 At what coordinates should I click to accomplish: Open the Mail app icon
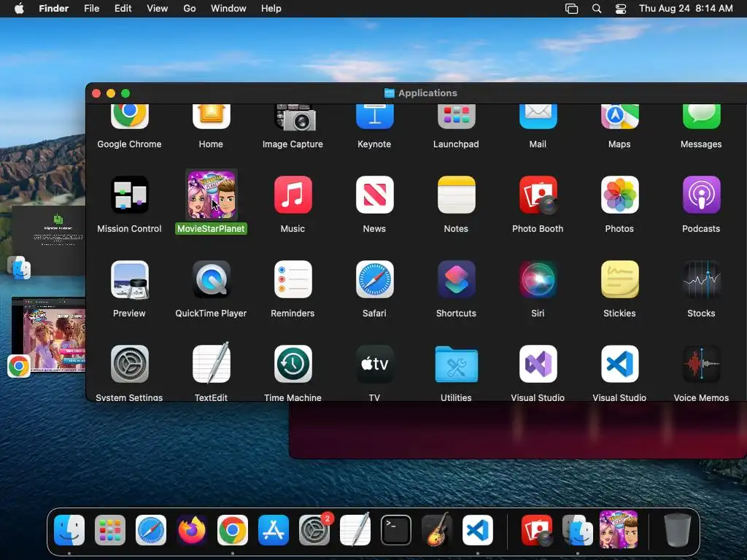[x=538, y=116]
